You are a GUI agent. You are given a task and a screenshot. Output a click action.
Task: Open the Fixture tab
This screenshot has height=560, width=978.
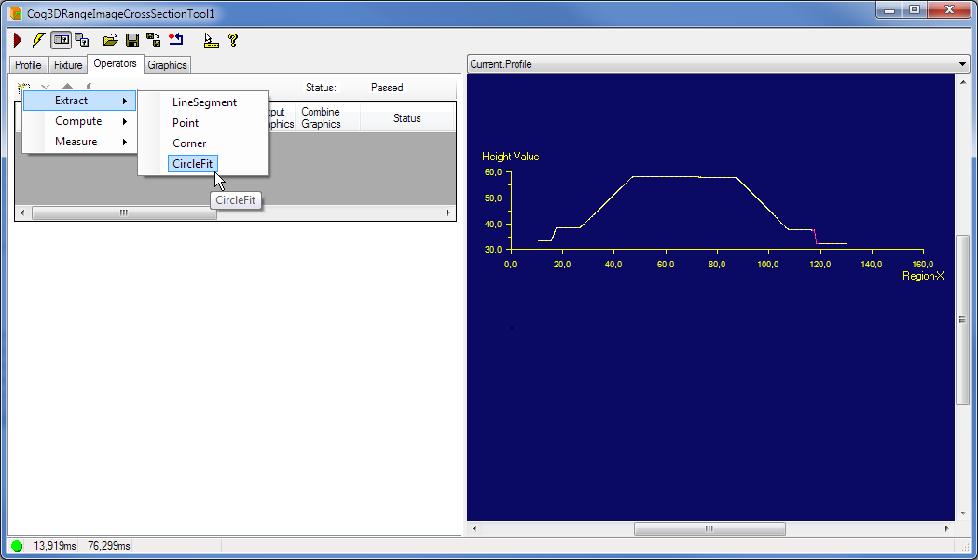point(67,64)
